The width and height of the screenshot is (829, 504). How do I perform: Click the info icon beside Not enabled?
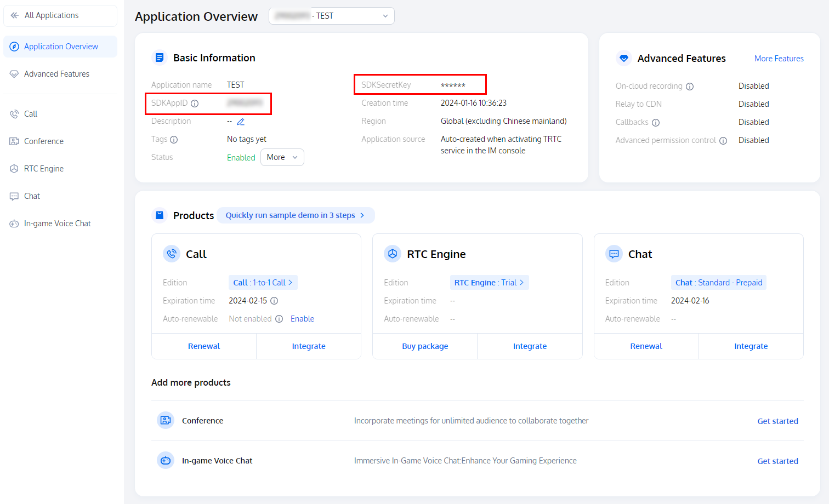coord(279,319)
